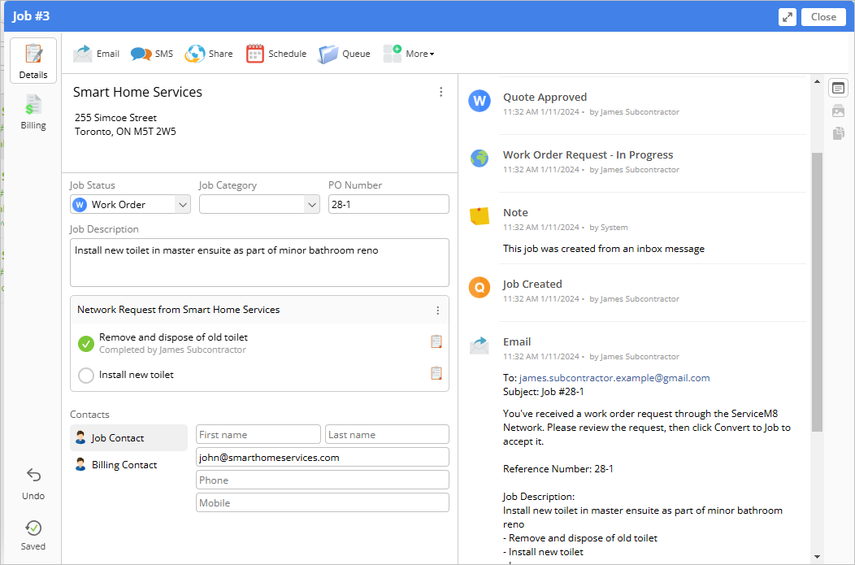This screenshot has width=855, height=565.
Task: Click the yellow Note icon in diary
Action: click(479, 216)
